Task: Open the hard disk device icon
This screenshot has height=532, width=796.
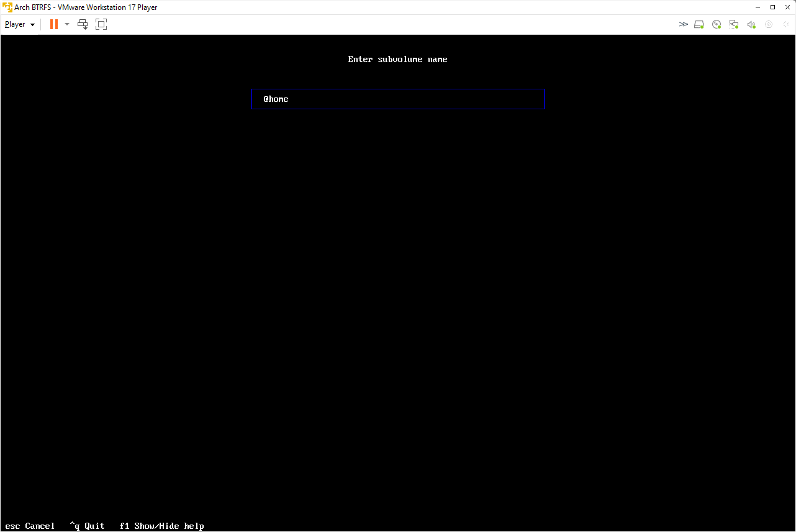Action: pyautogui.click(x=699, y=24)
